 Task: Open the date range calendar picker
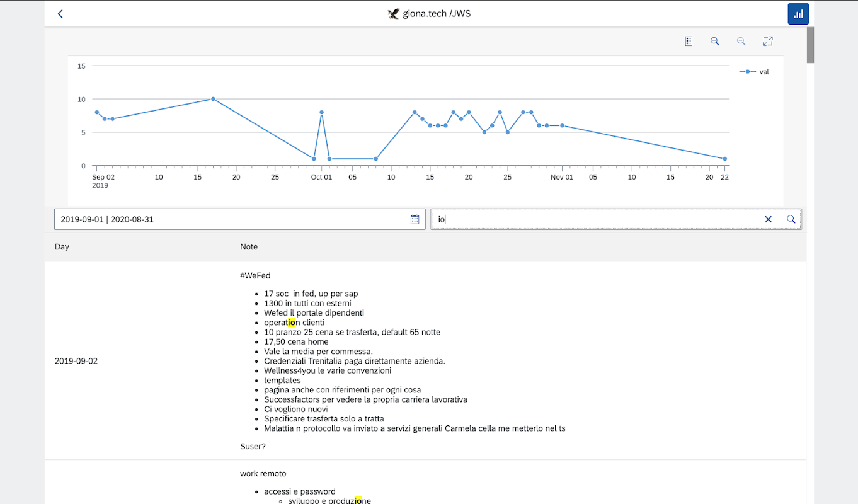pyautogui.click(x=415, y=219)
